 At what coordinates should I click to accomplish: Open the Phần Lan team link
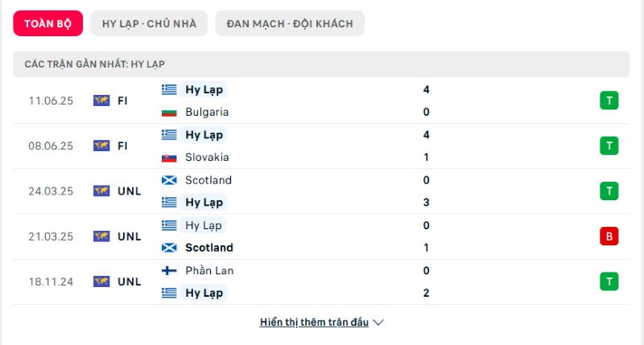pyautogui.click(x=209, y=271)
